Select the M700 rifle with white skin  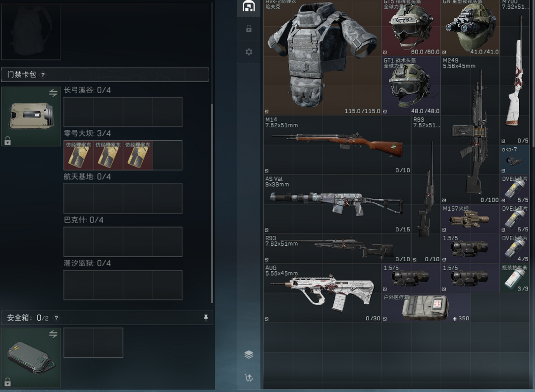click(x=515, y=72)
